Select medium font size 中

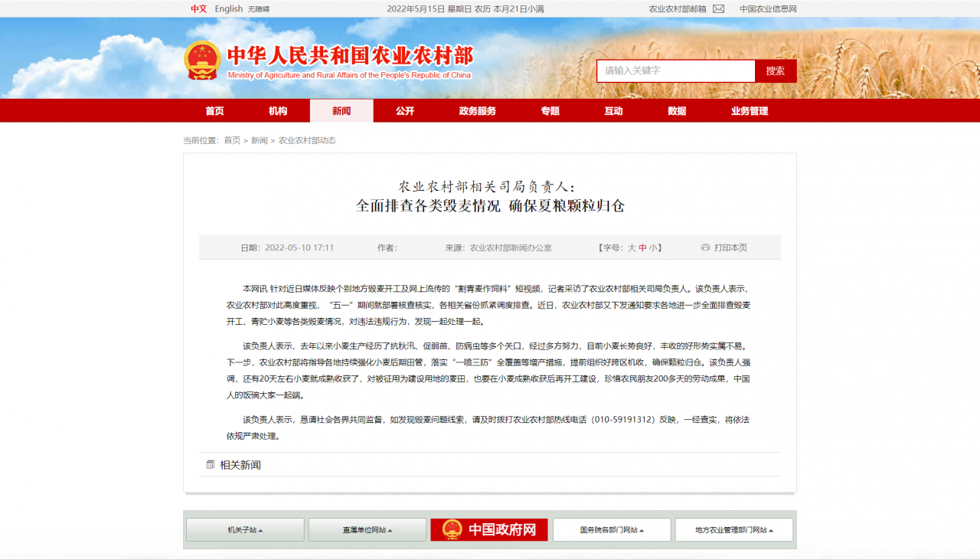[x=641, y=247]
